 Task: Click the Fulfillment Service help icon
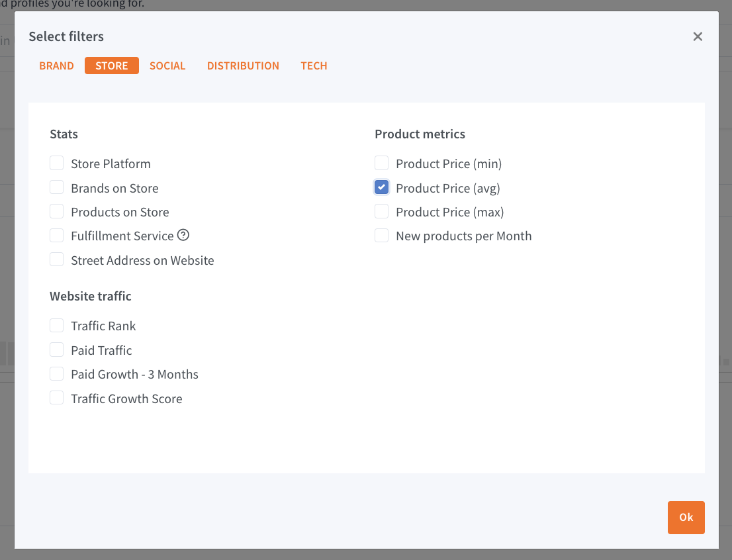183,235
